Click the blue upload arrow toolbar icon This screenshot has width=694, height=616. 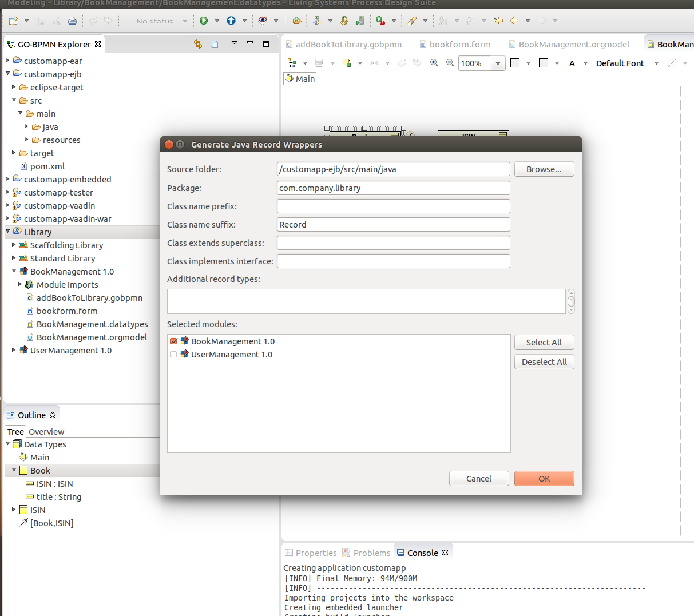tap(231, 21)
